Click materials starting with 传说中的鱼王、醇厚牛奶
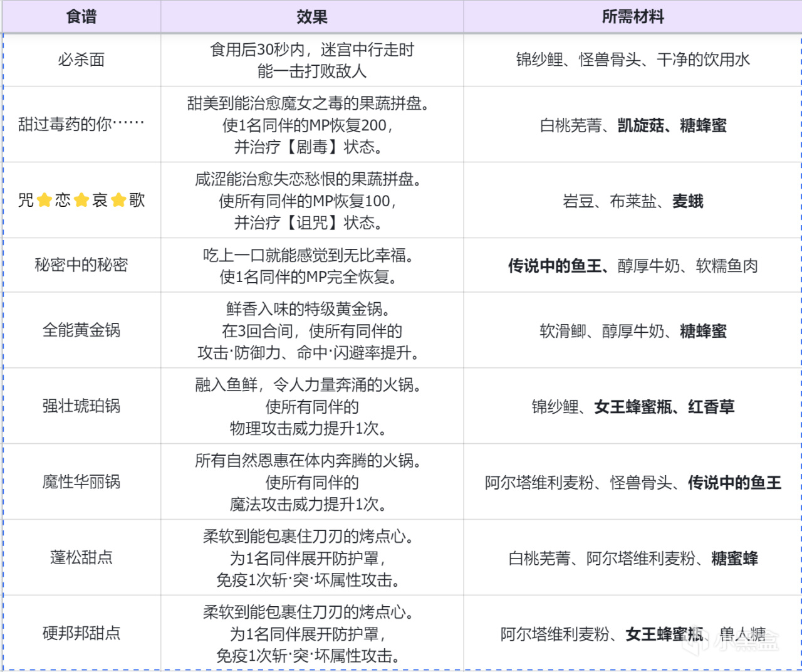The width and height of the screenshot is (802, 672). pyautogui.click(x=633, y=266)
